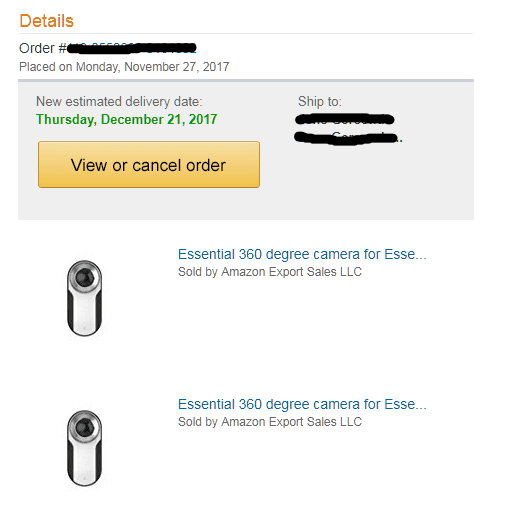Image resolution: width=509 pixels, height=524 pixels.
Task: Click the first item's camera product thumbnail
Action: point(85,298)
